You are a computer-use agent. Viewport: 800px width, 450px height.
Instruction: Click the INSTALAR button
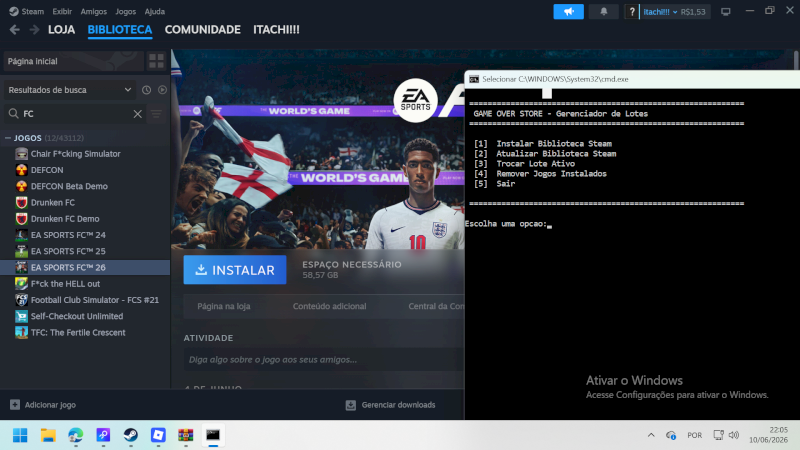click(x=235, y=270)
